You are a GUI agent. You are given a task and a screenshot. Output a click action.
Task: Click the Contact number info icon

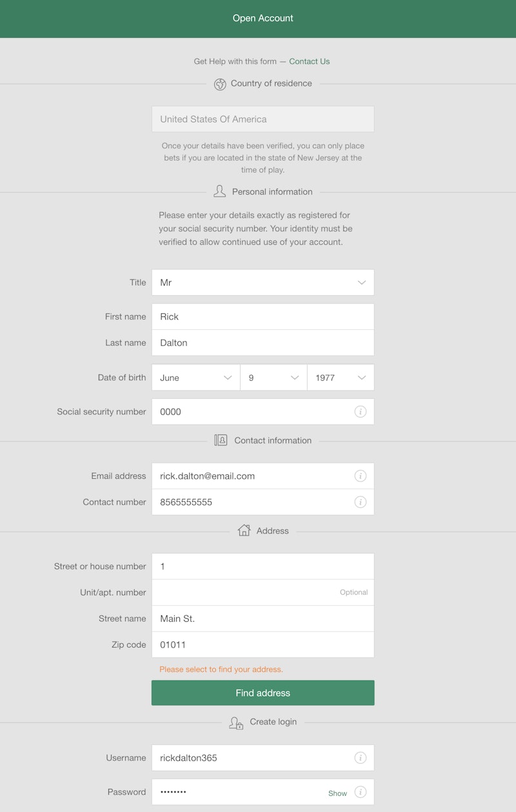tap(361, 502)
